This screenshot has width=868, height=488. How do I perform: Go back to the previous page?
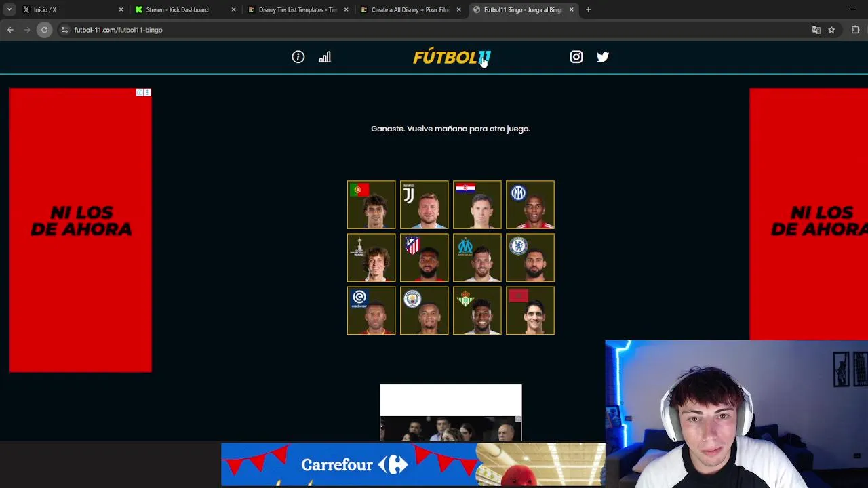click(x=10, y=30)
